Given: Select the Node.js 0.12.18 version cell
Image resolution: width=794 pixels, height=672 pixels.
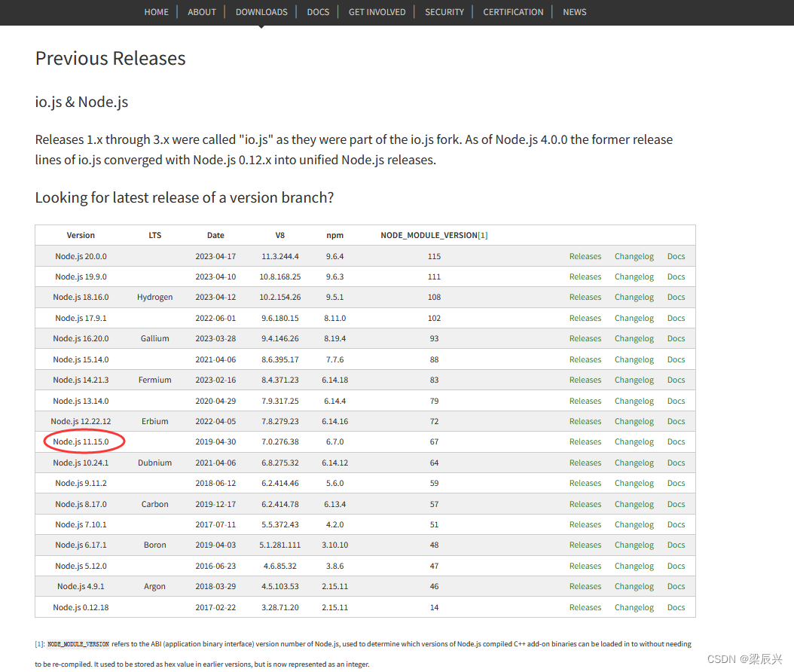Looking at the screenshot, I should pyautogui.click(x=81, y=608).
